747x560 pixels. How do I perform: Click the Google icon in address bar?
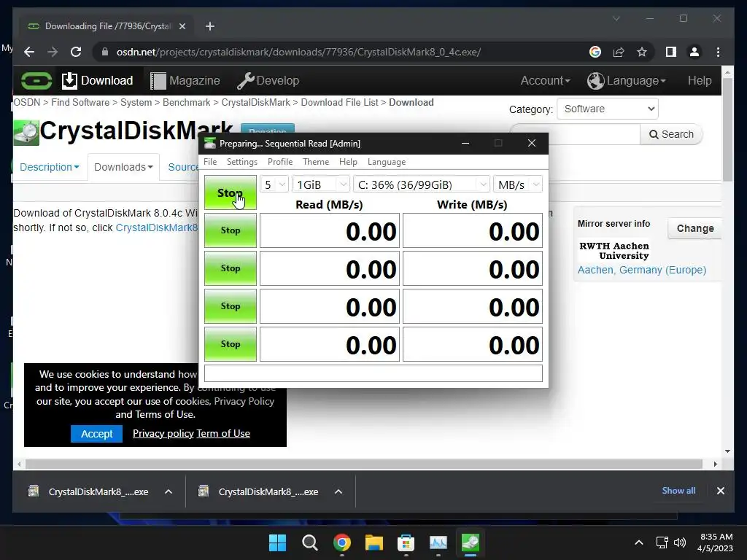(595, 52)
